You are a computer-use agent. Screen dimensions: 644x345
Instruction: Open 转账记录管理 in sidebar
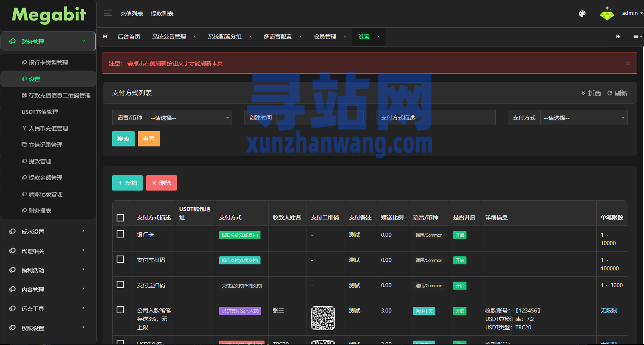[x=48, y=194]
